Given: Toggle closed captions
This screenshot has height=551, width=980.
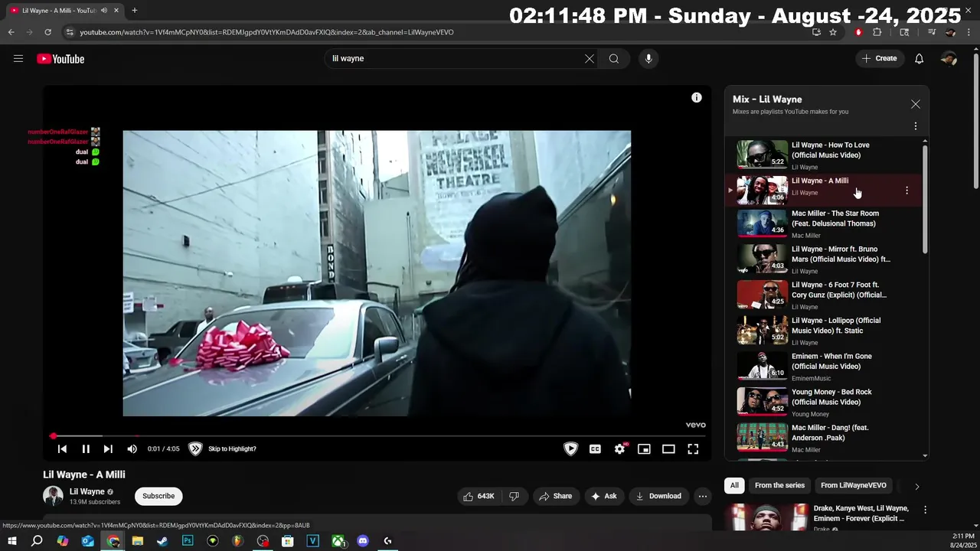Looking at the screenshot, I should click(x=595, y=449).
